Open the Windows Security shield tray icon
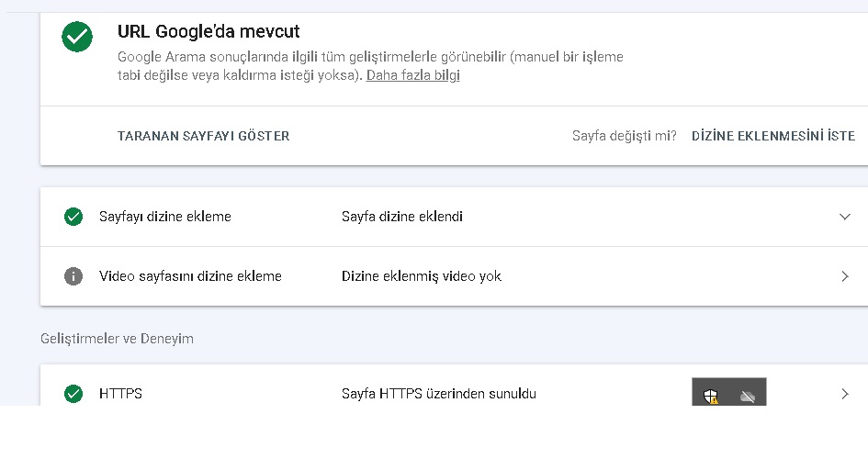The width and height of the screenshot is (868, 470). pyautogui.click(x=711, y=396)
